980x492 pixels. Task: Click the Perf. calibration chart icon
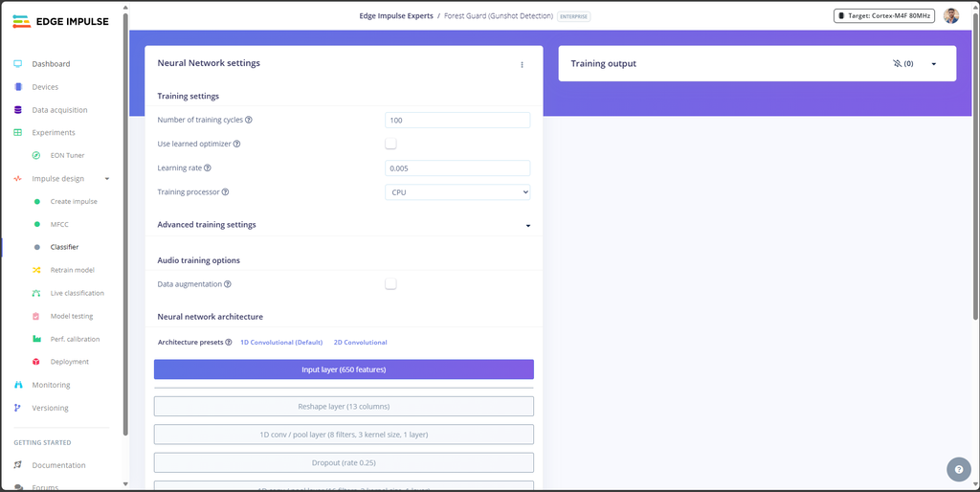[x=37, y=339]
